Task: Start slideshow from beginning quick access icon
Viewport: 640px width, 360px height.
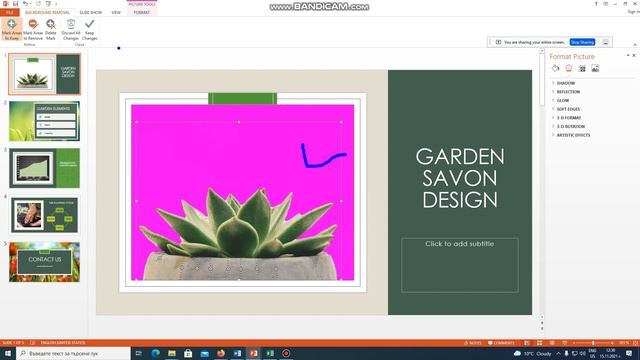Action: 48,4
